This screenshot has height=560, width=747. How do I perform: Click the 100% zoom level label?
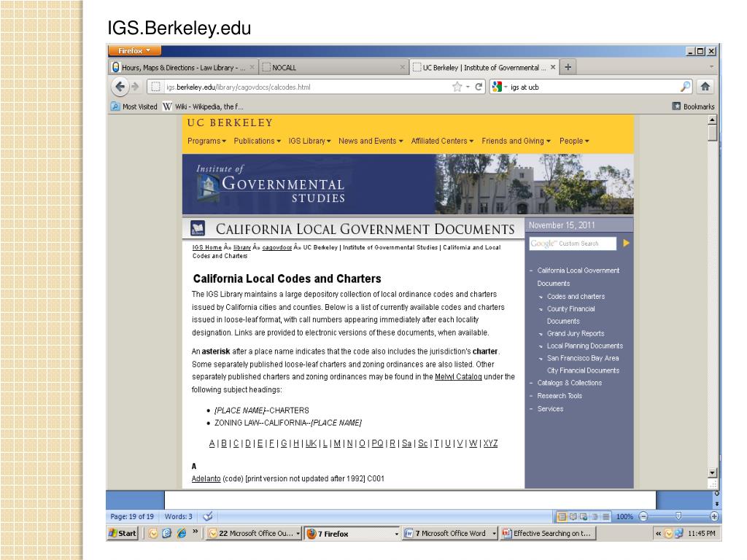tap(624, 516)
